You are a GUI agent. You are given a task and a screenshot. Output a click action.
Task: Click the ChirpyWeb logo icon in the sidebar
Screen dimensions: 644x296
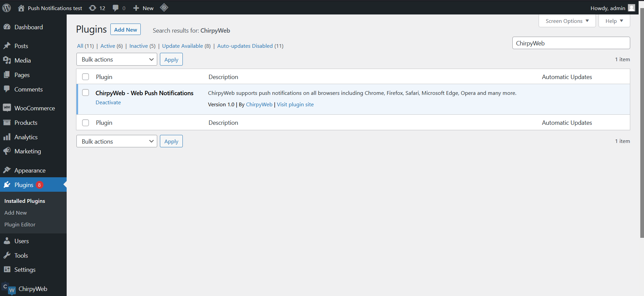9,289
